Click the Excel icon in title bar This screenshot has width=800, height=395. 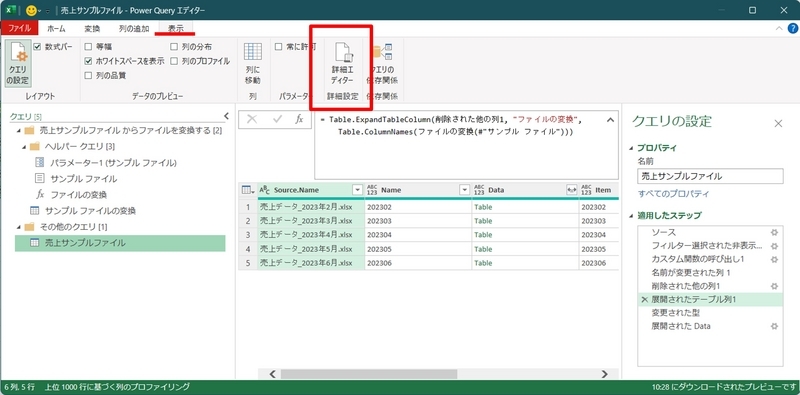[x=11, y=10]
